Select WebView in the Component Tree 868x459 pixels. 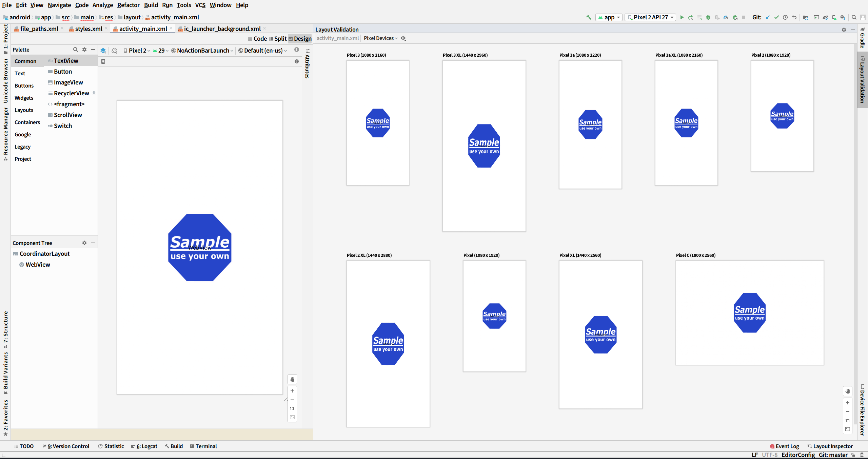(38, 265)
